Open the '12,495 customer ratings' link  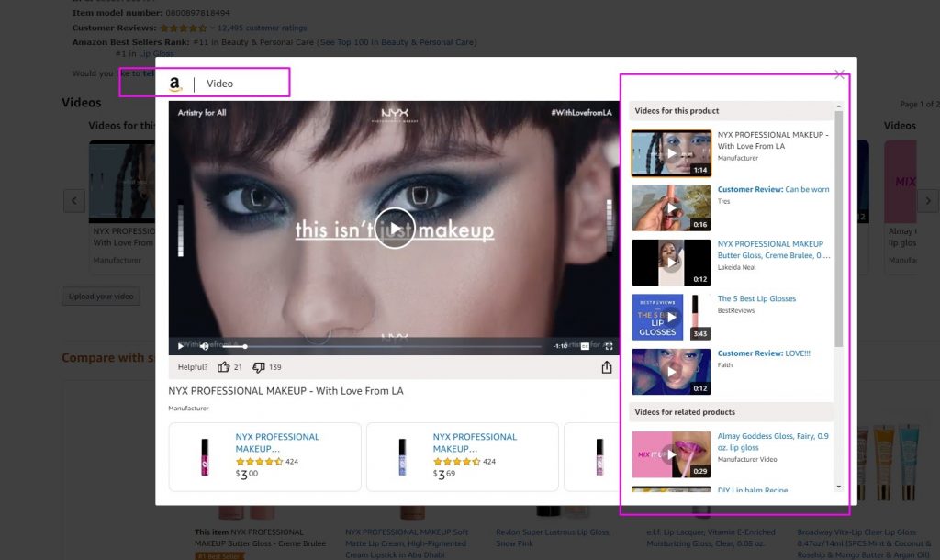coord(262,28)
